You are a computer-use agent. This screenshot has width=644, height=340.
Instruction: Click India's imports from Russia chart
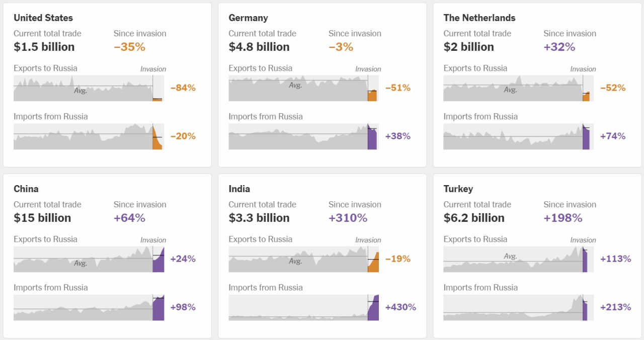click(303, 308)
